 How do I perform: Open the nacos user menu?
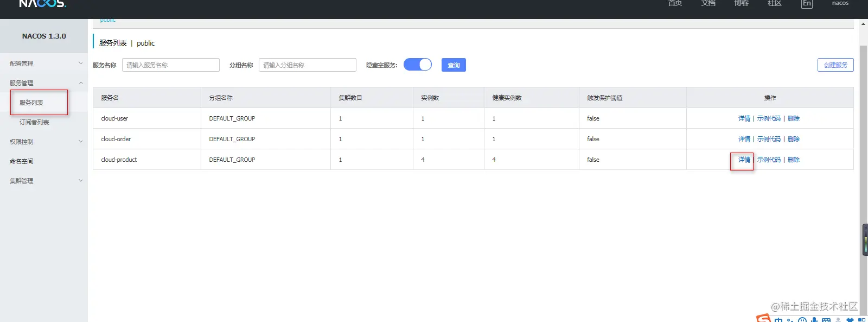(840, 3)
